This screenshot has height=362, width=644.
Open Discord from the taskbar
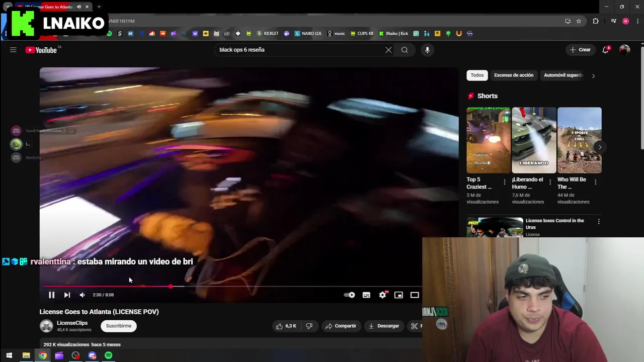coord(92,355)
